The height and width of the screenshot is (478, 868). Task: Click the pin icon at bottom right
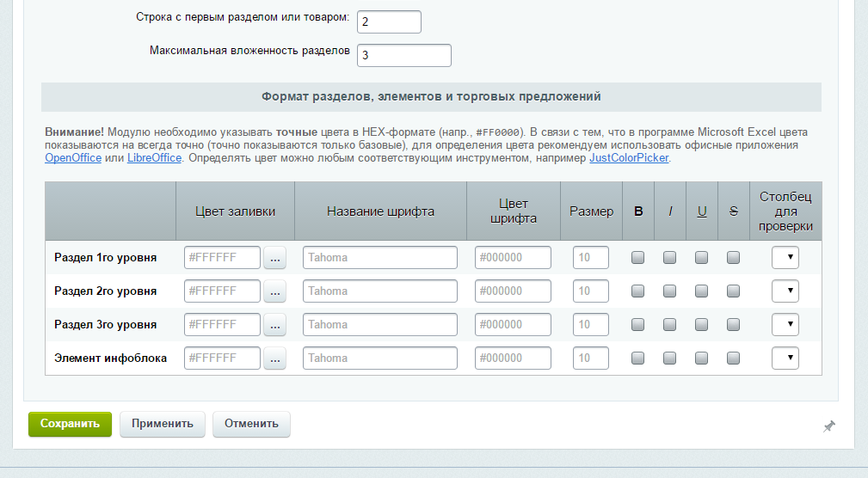click(x=828, y=426)
